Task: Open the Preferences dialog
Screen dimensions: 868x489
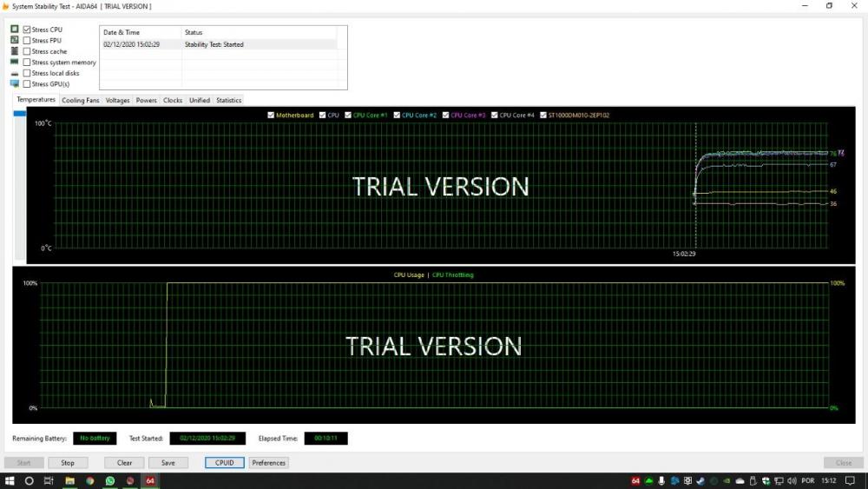Action: [268, 463]
